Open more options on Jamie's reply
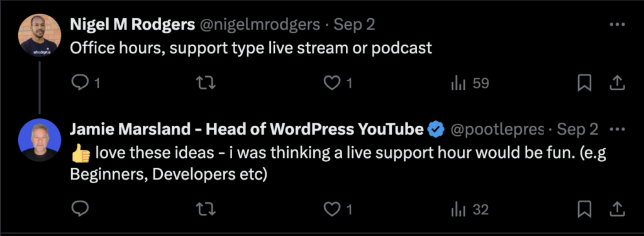 (x=618, y=130)
